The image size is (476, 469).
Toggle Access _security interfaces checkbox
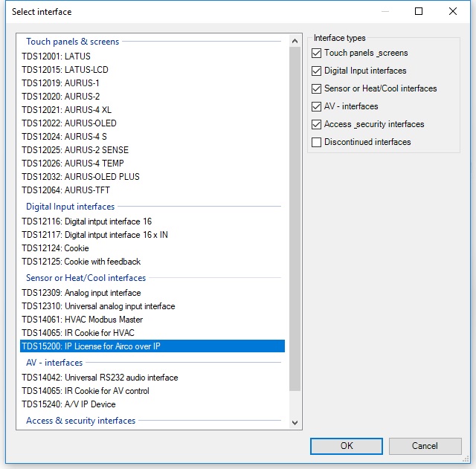(x=317, y=125)
